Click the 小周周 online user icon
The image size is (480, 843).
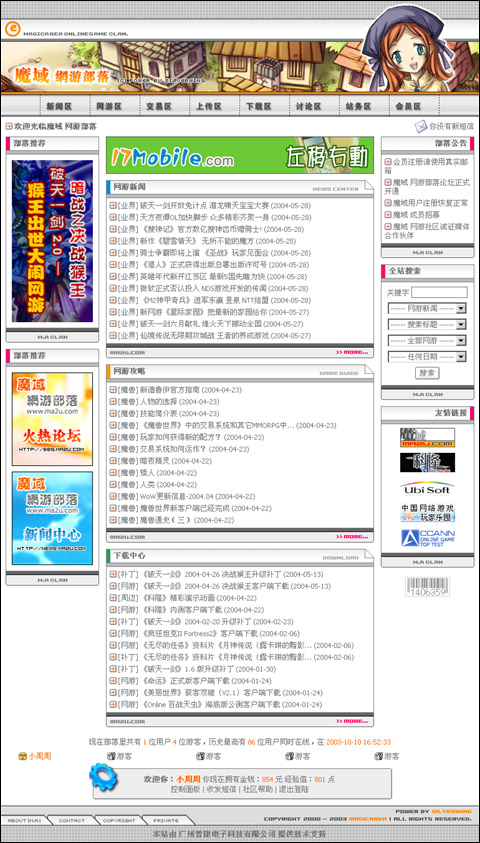pyautogui.click(x=23, y=756)
